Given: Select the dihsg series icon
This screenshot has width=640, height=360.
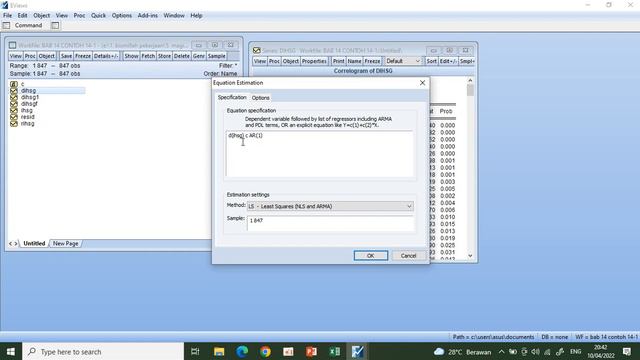Looking at the screenshot, I should 14,91.
